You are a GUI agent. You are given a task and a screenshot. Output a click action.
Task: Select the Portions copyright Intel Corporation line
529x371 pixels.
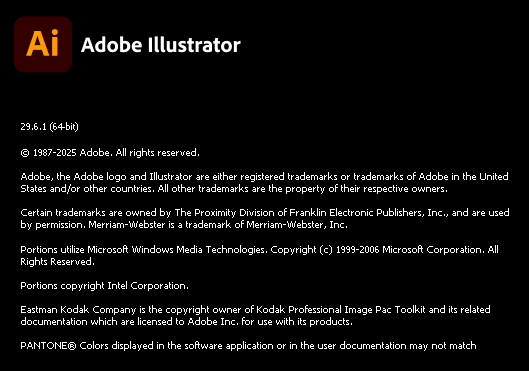click(x=105, y=286)
